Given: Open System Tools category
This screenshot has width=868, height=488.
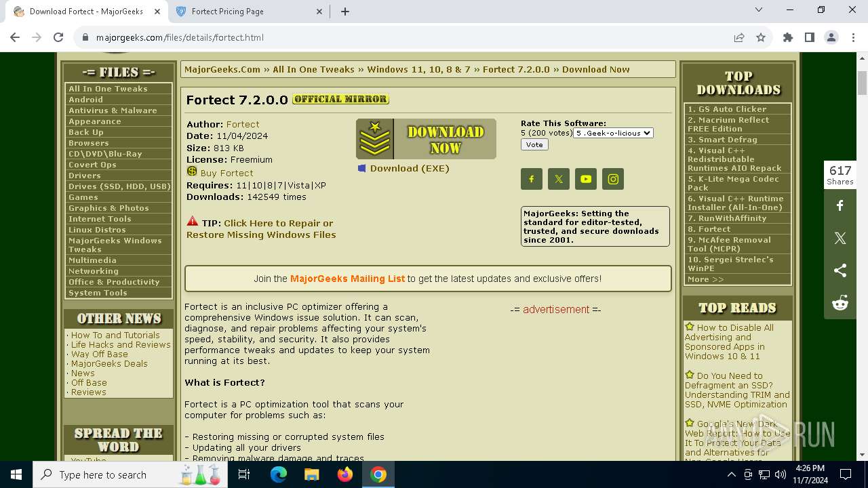Looking at the screenshot, I should pyautogui.click(x=98, y=293).
